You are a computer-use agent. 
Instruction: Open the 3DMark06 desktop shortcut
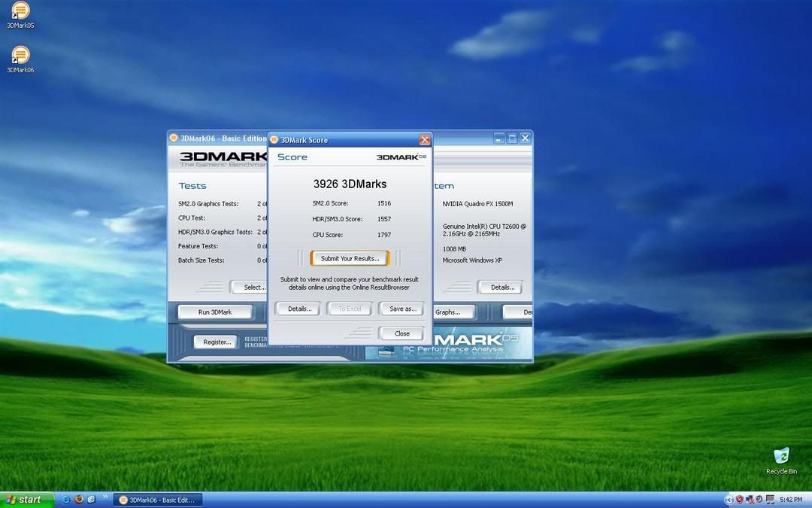pos(20,55)
